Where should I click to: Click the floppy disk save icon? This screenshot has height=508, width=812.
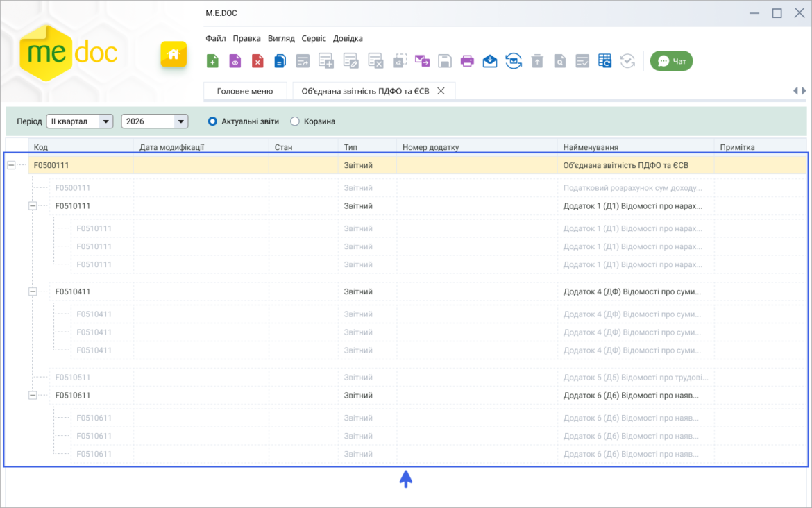click(445, 61)
